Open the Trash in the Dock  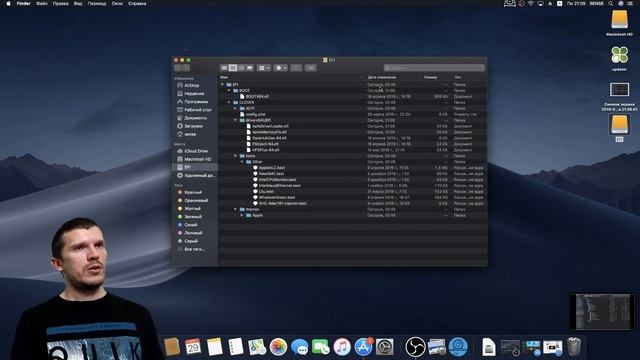[574, 347]
